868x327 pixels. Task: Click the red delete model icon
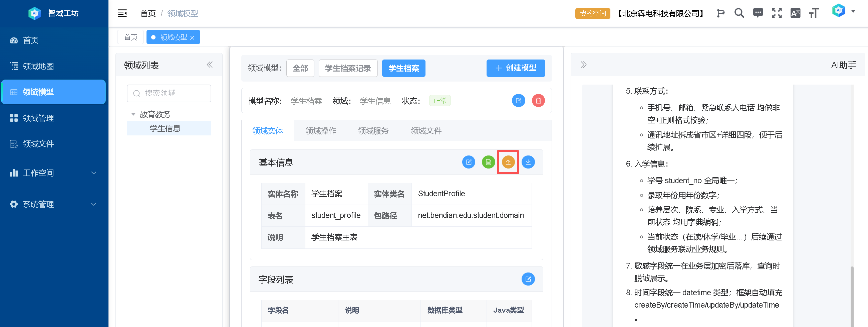tap(538, 101)
